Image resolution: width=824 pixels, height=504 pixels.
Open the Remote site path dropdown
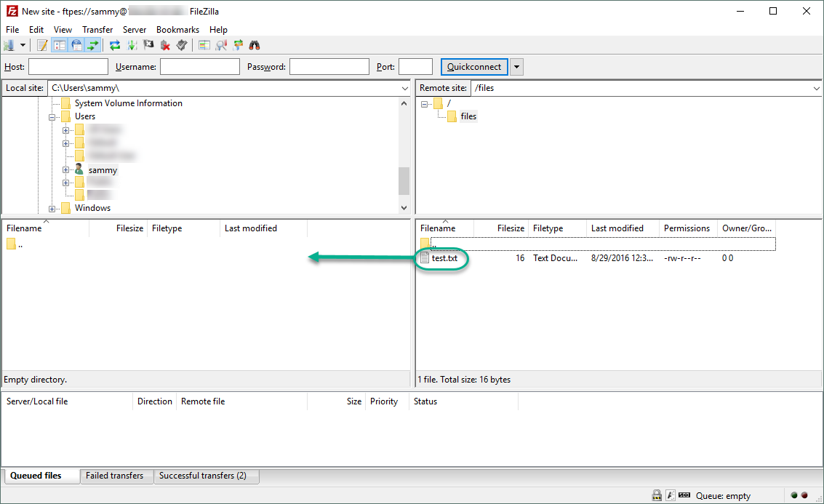point(816,88)
